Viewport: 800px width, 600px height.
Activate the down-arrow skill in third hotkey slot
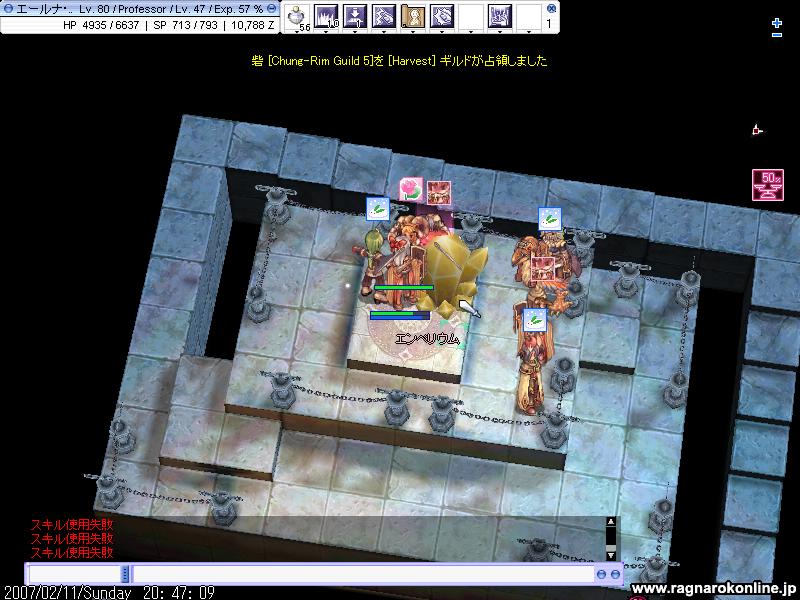[x=355, y=16]
